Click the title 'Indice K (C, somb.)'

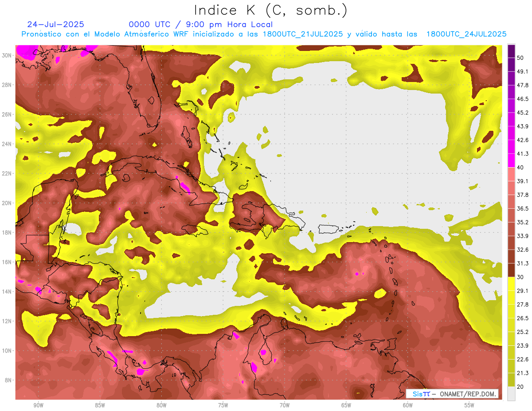271,10
